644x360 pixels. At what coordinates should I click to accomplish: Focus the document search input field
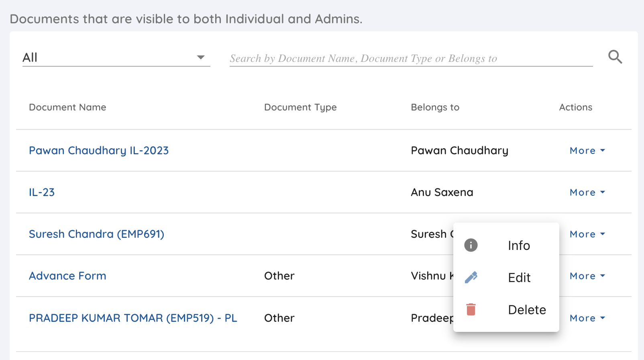coord(411,59)
